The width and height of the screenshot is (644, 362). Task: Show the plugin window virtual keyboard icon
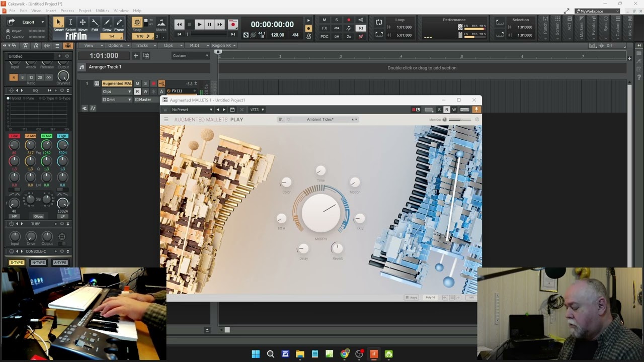(465, 110)
